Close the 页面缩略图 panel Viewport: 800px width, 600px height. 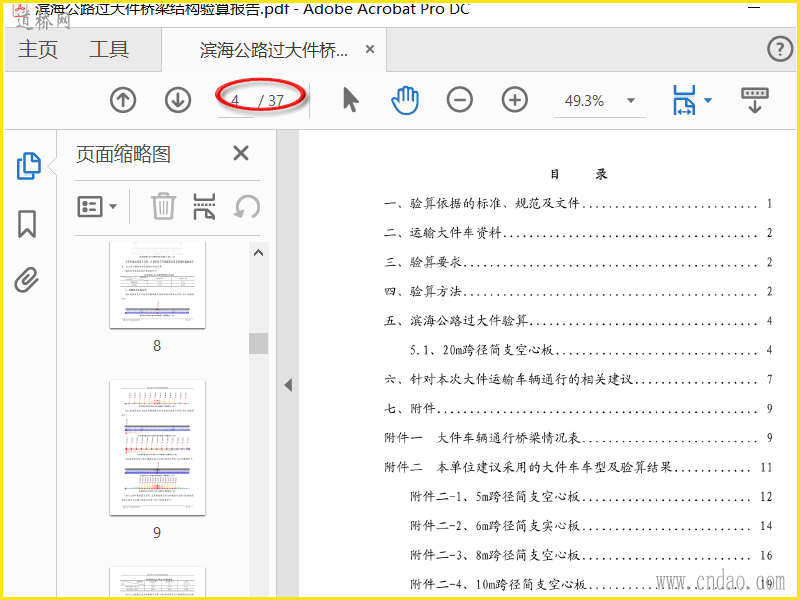tap(241, 153)
